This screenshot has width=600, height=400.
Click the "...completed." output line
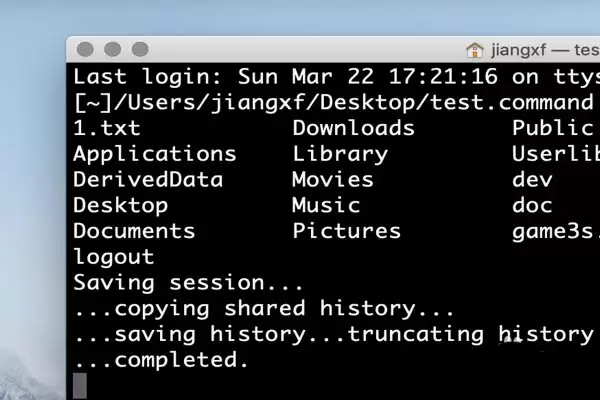click(161, 359)
